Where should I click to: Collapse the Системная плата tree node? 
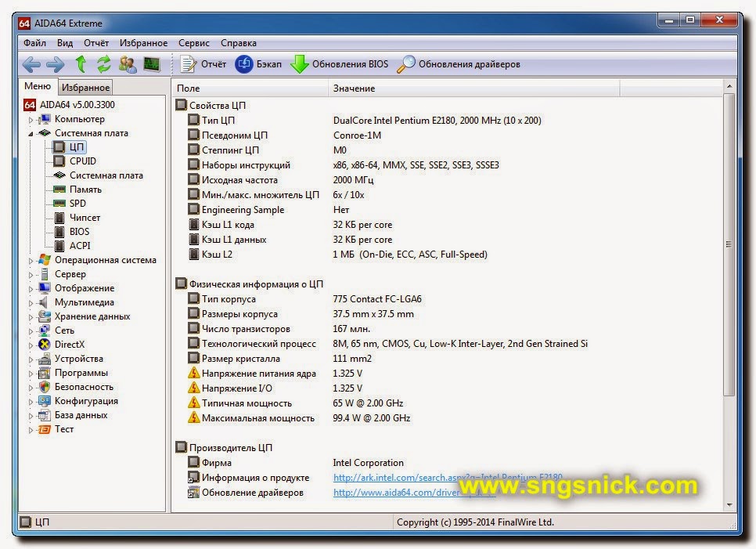coord(31,134)
